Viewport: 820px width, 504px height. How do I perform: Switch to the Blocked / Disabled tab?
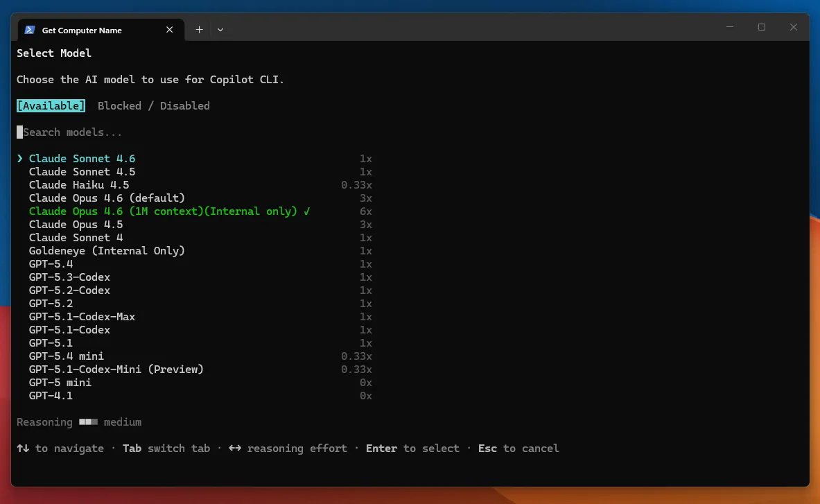153,106
